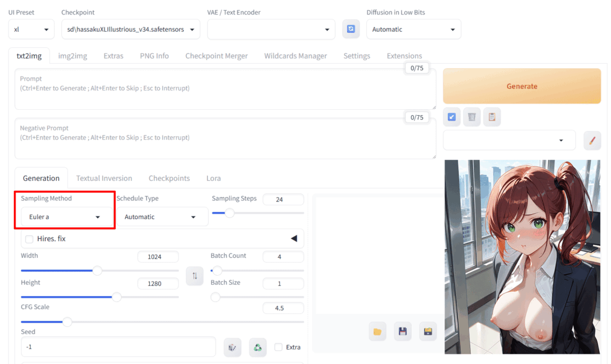The height and width of the screenshot is (364, 611).
Task: Click the floppy disk save image icon
Action: click(x=403, y=331)
